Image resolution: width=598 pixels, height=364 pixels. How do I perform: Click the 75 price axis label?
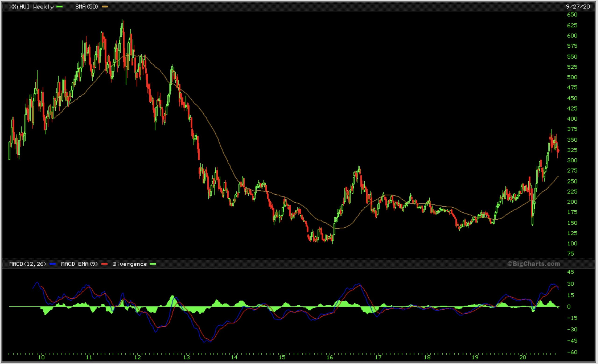(571, 254)
